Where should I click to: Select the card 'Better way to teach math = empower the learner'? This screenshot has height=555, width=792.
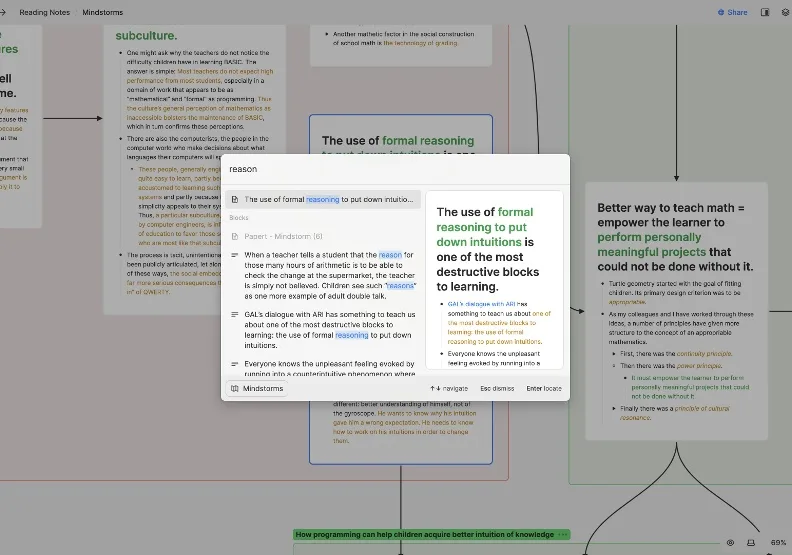point(676,311)
